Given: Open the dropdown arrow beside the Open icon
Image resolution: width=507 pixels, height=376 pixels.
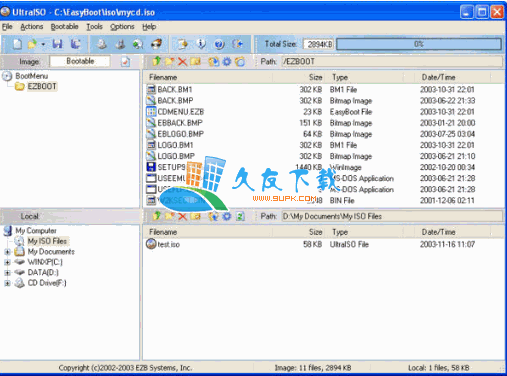Looking at the screenshot, I should pos(43,44).
